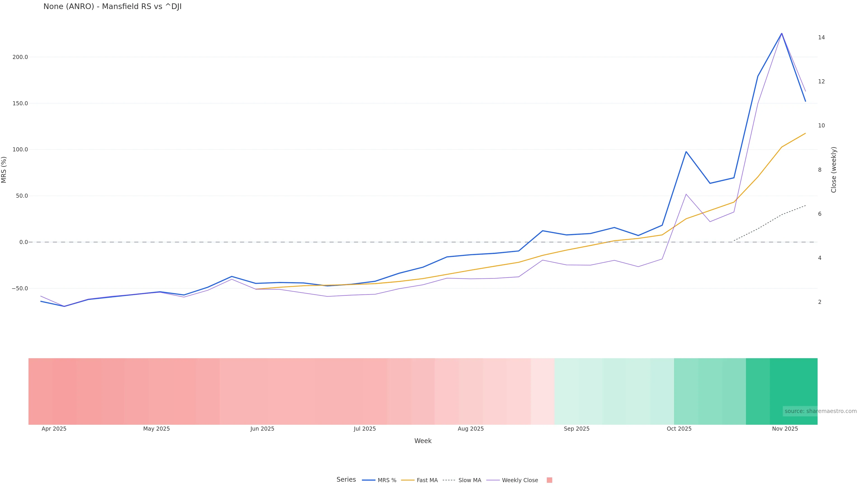
Task: Select the Close (weekly) right axis title
Action: point(834,170)
